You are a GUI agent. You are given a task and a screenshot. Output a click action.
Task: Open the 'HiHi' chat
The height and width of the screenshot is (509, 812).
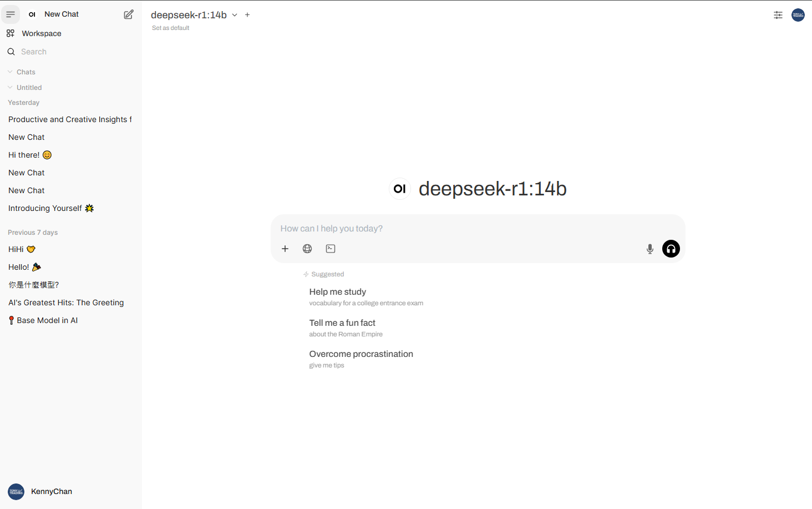pyautogui.click(x=22, y=249)
